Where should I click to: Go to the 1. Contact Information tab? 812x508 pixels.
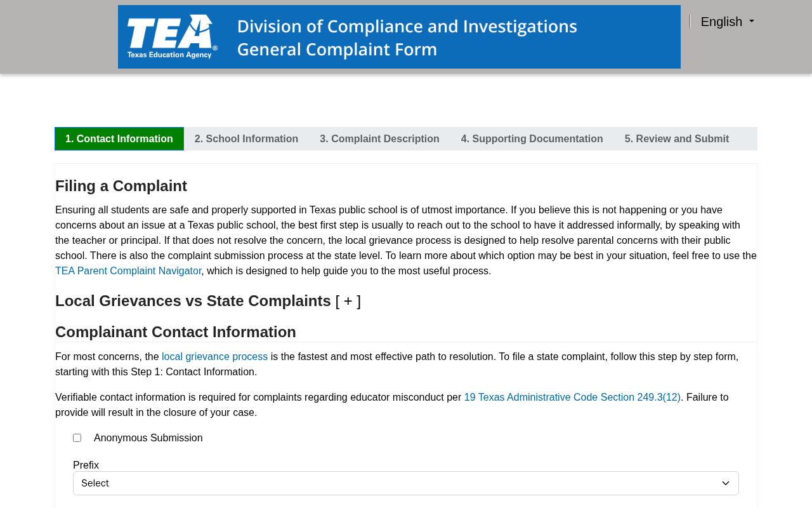(119, 139)
